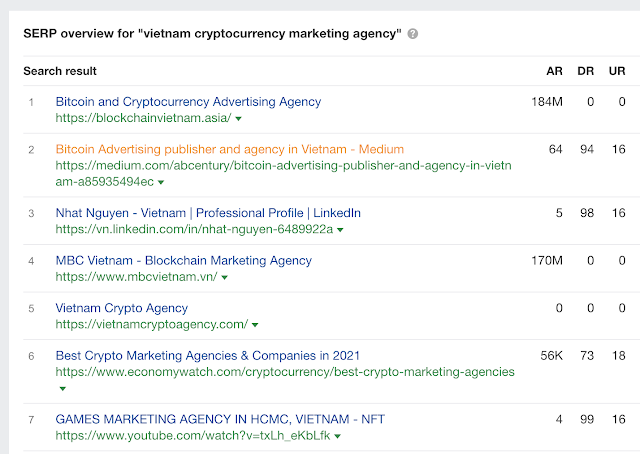Visit the https://www.mbcvietnam.vn/ URL link
The width and height of the screenshot is (640, 454).
[136, 277]
